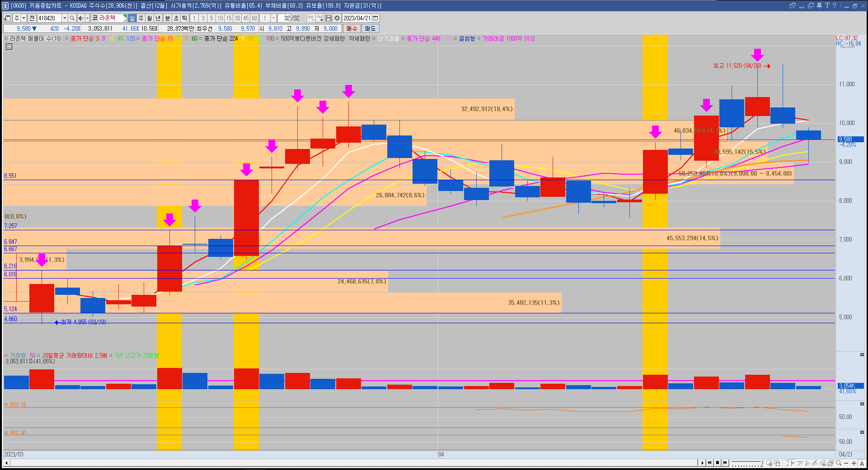Click the duplicate window icon in title bar
The width and height of the screenshot is (868, 470).
pos(811,5)
